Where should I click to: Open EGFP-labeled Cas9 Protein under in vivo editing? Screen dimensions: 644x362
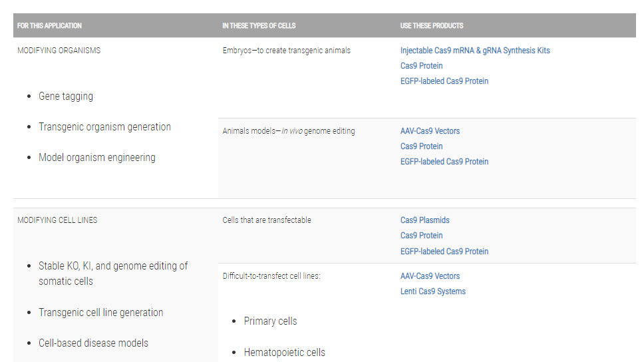(444, 162)
